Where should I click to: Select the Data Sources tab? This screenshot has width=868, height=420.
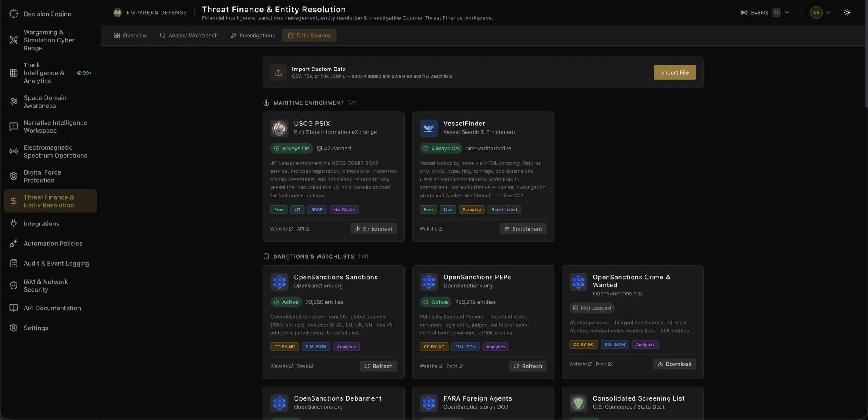pyautogui.click(x=309, y=35)
